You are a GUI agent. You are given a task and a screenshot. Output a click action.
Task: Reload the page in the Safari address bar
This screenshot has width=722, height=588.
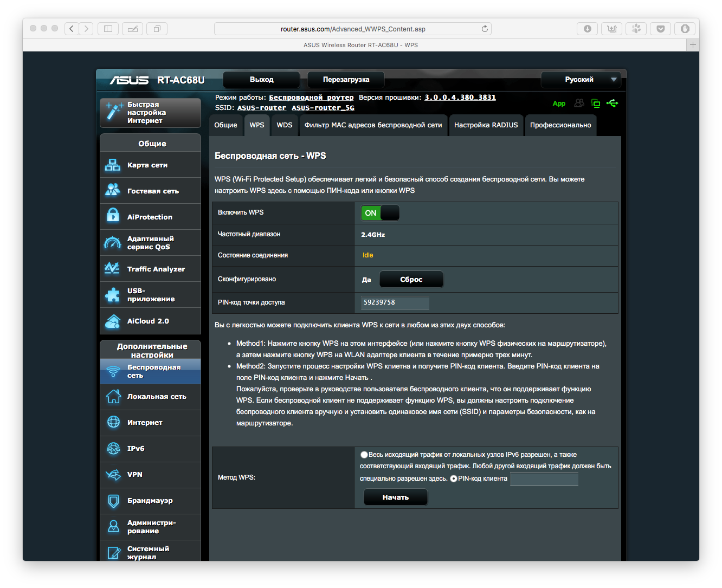point(485,29)
